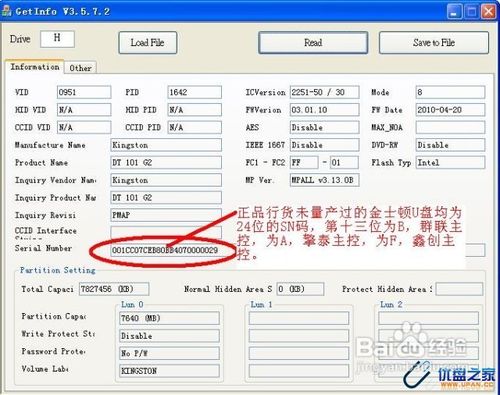The width and height of the screenshot is (500, 395).
Task: Click the empty CCID Interface field
Action: 166,232
